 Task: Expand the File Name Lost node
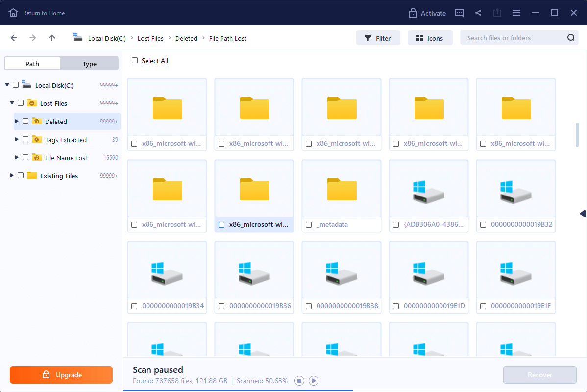[17, 158]
